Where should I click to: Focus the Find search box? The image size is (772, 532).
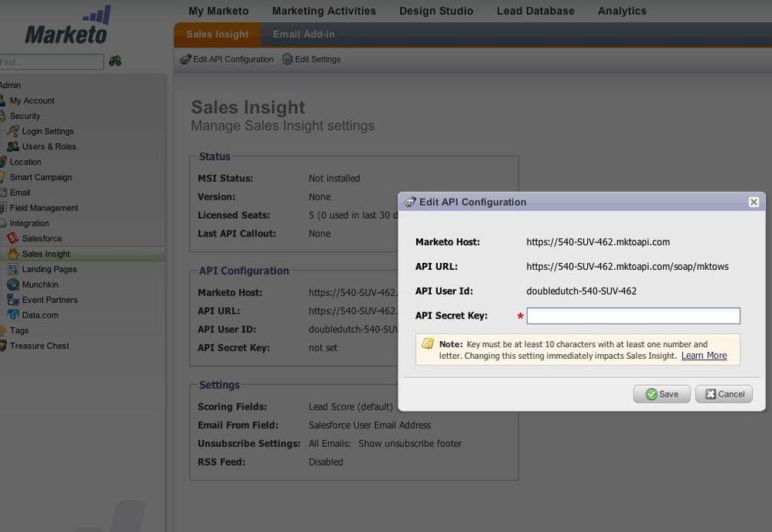click(x=52, y=62)
